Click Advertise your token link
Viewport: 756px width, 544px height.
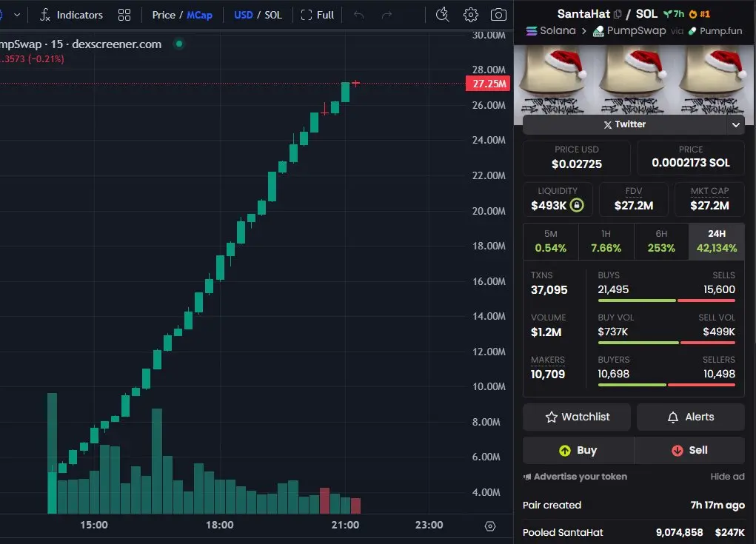(575, 477)
